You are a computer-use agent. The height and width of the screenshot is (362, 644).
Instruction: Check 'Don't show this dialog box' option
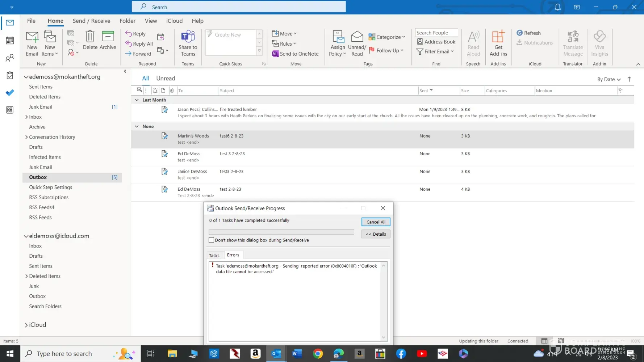(212, 240)
